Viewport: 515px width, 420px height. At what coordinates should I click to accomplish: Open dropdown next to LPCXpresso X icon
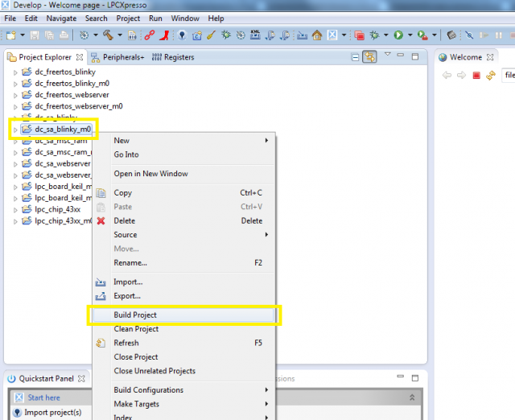[344, 35]
